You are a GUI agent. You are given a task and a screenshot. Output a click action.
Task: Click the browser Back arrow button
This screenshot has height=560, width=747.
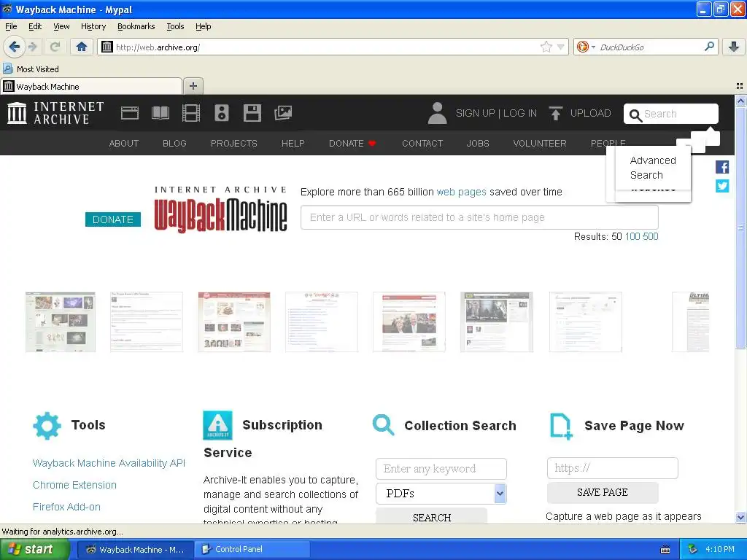pos(15,47)
